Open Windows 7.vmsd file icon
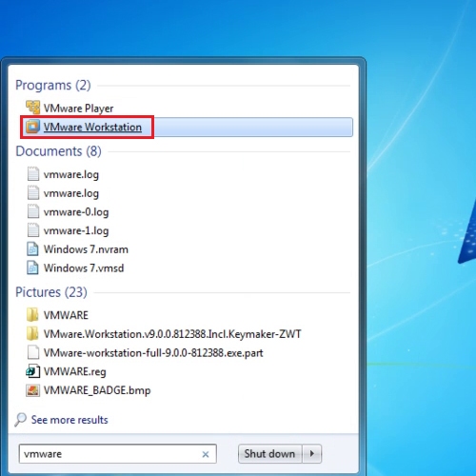The width and height of the screenshot is (476, 476). click(x=33, y=268)
